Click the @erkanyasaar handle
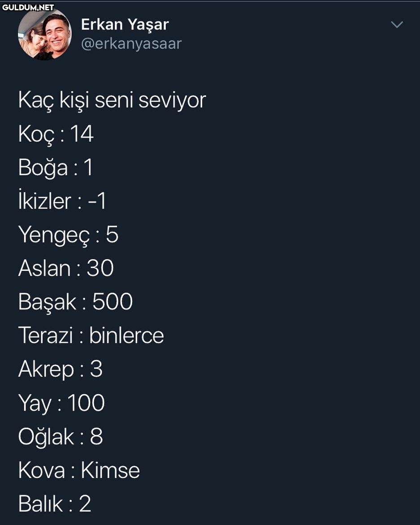This screenshot has width=420, height=525. tap(131, 43)
